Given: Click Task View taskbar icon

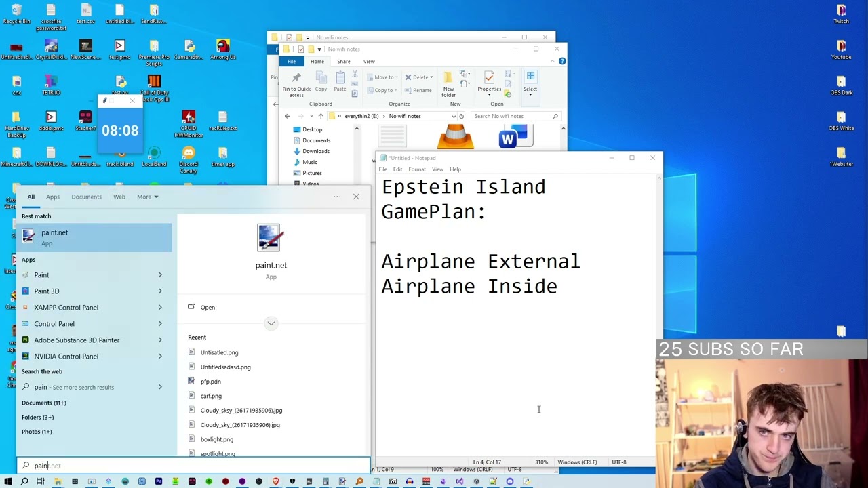Looking at the screenshot, I should (x=41, y=481).
